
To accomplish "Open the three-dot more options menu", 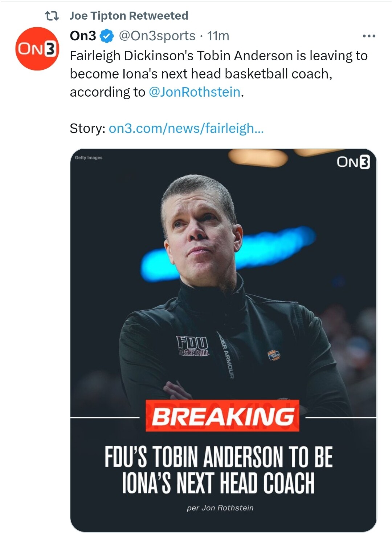I will point(369,36).
